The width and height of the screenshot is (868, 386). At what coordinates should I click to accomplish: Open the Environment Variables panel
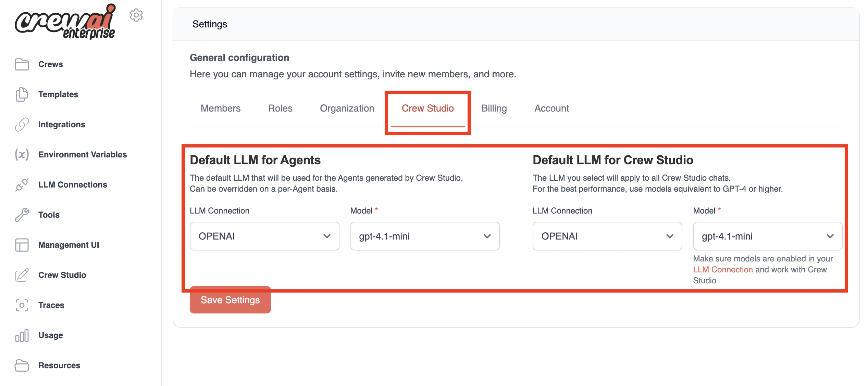(x=82, y=154)
